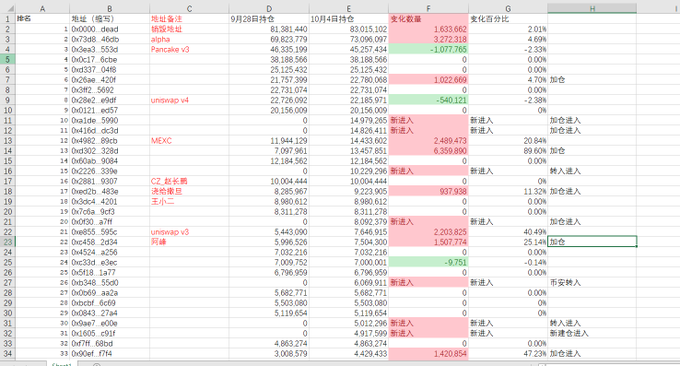Click the percentage cell 47.23%

508,353
